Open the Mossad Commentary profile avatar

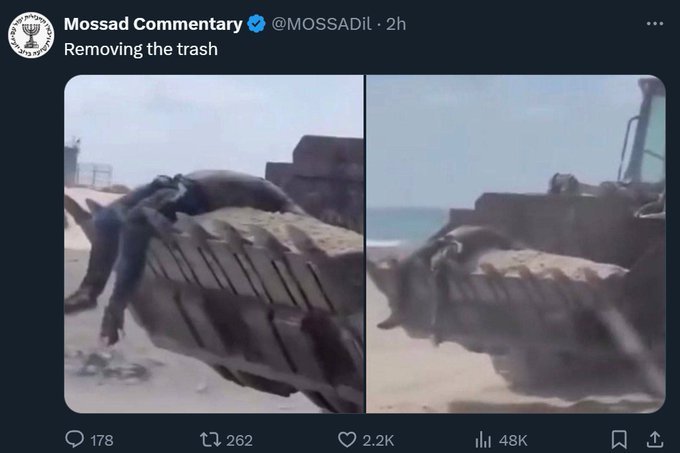pyautogui.click(x=31, y=35)
